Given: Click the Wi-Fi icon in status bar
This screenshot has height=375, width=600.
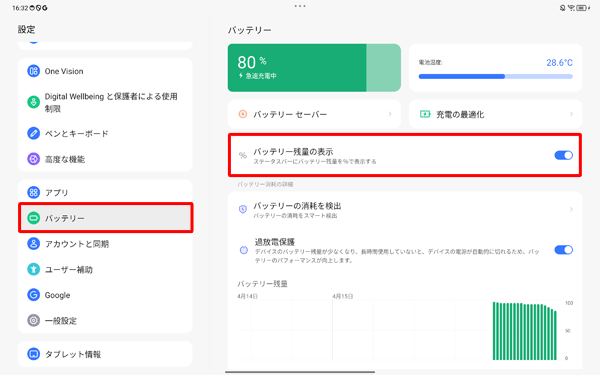Looking at the screenshot, I should point(571,8).
